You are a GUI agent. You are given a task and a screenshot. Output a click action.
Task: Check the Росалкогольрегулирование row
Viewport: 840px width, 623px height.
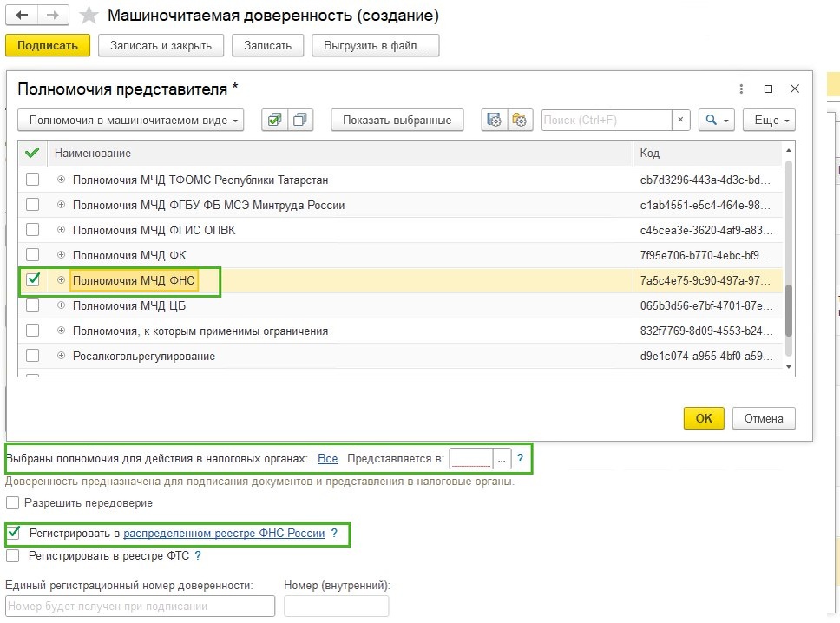[x=33, y=356]
